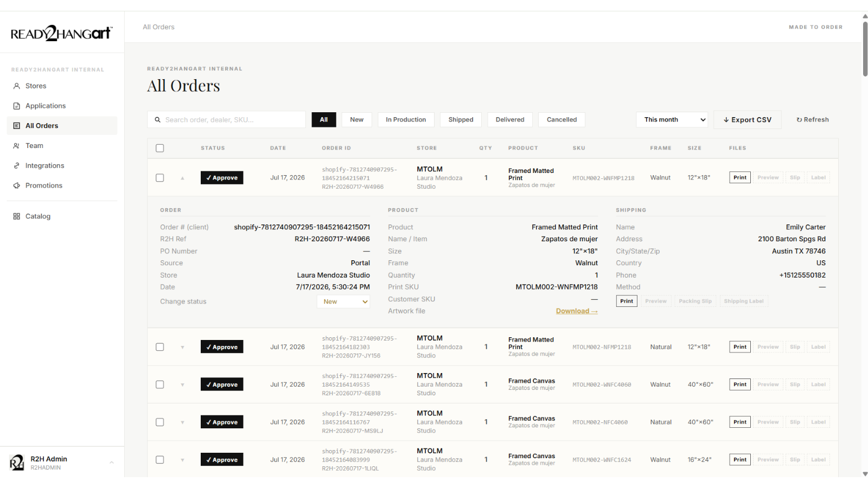
Task: Select checkbox for order R2H-20260717-6E818
Action: pos(160,384)
